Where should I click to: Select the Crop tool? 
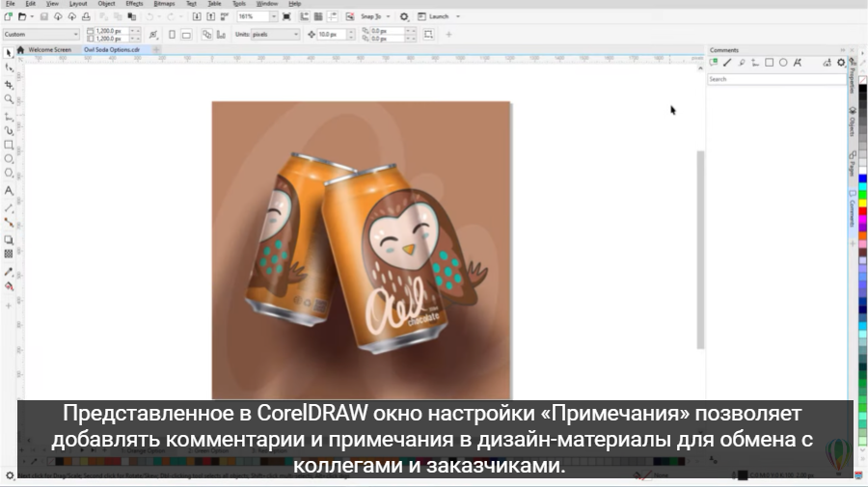(x=9, y=85)
